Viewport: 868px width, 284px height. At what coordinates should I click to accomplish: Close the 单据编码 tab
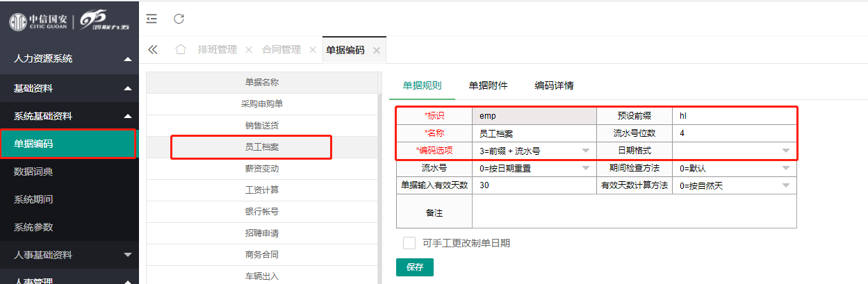pos(376,50)
